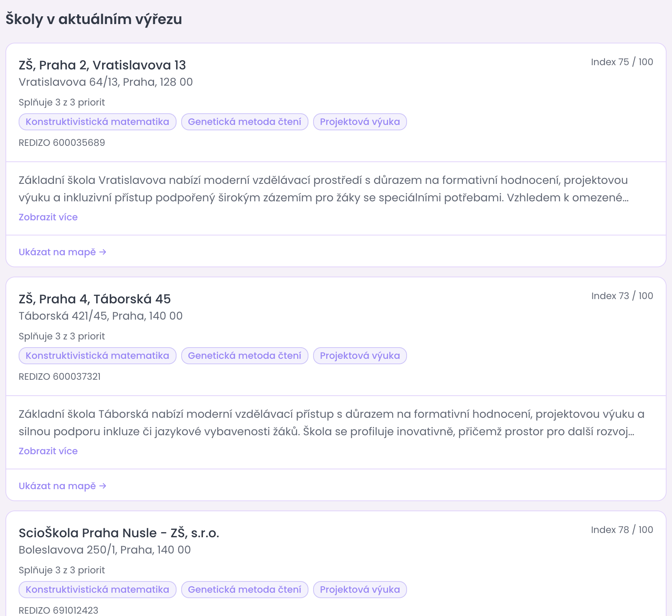The width and height of the screenshot is (672, 616).
Task: Click Splňuje 3 z 3 priorit on Vratislavova card
Action: [x=62, y=102]
